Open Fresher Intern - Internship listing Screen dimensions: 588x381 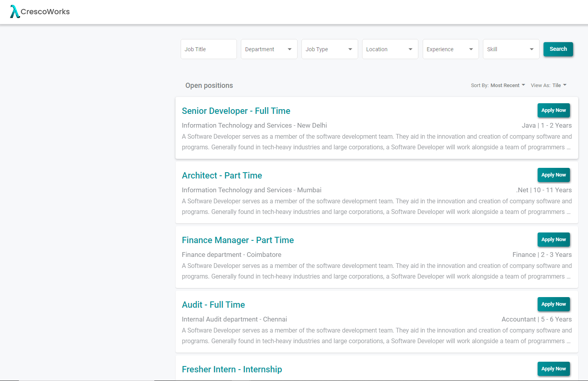(232, 370)
